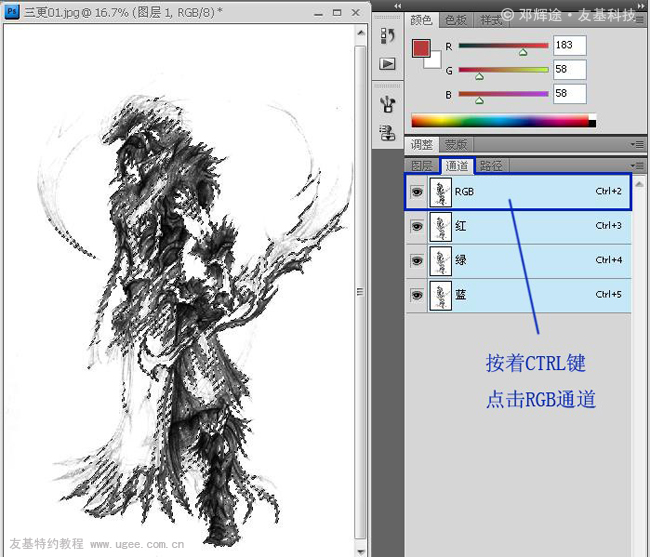650x557 pixels.
Task: Select the 绿 channel row
Action: coord(518,261)
